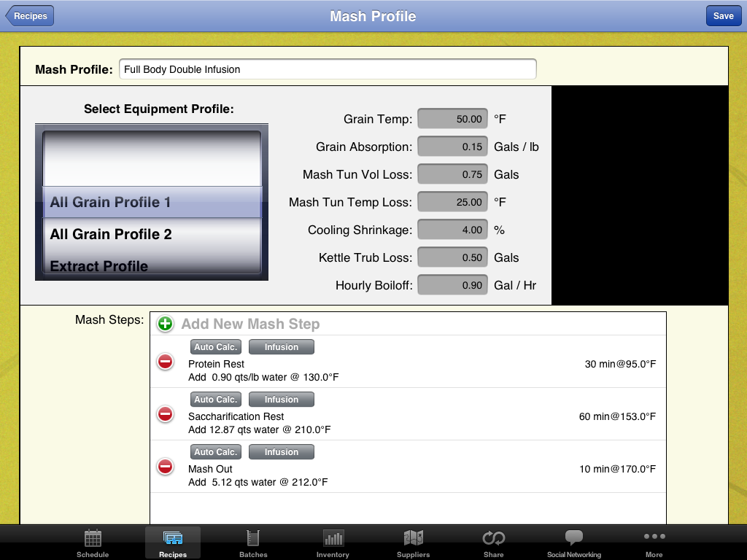Screen dimensions: 747x560
Task: Edit the Hourly Boiloff value
Action: click(x=452, y=285)
